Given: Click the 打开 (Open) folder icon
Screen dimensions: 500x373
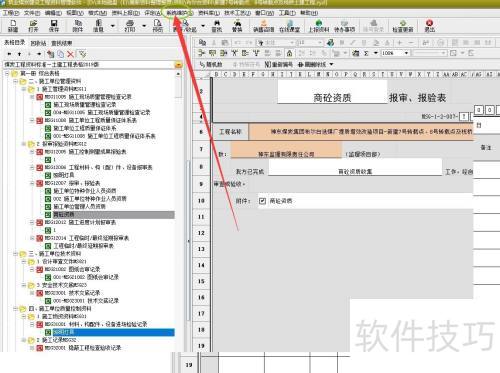Looking at the screenshot, I should 33,26.
